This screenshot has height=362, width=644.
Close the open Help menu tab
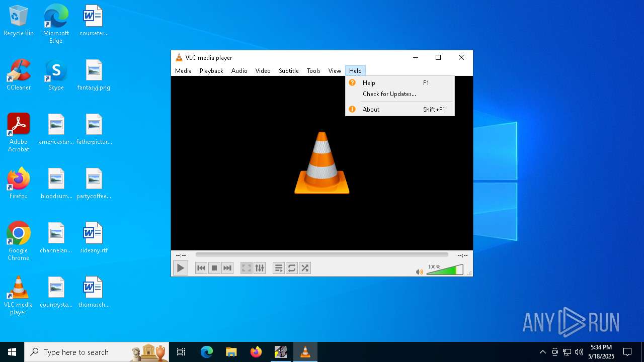(355, 71)
